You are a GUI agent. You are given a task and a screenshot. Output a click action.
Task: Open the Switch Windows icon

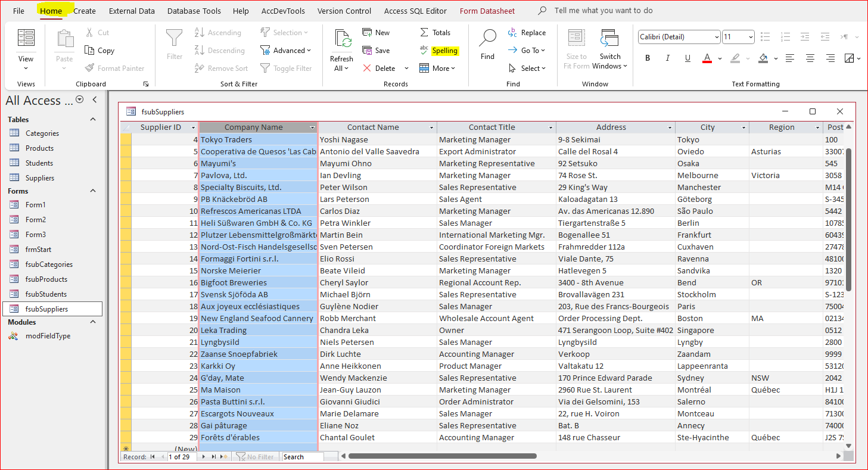[x=609, y=39]
